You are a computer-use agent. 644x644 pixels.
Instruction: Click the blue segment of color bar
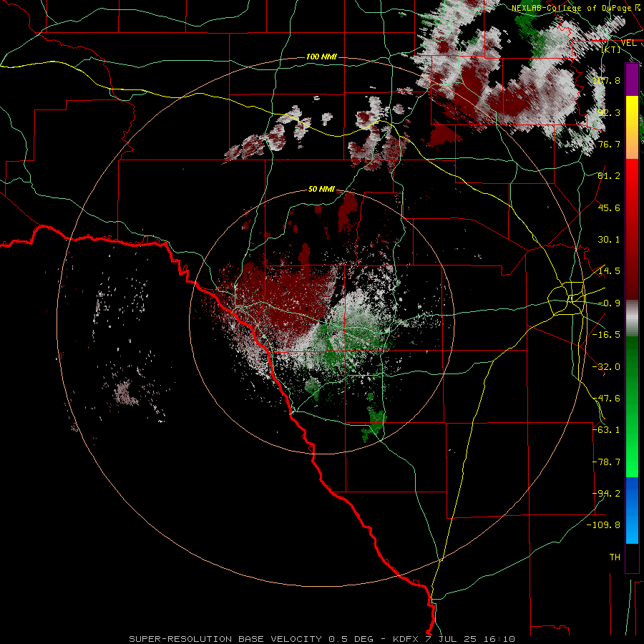(x=632, y=510)
